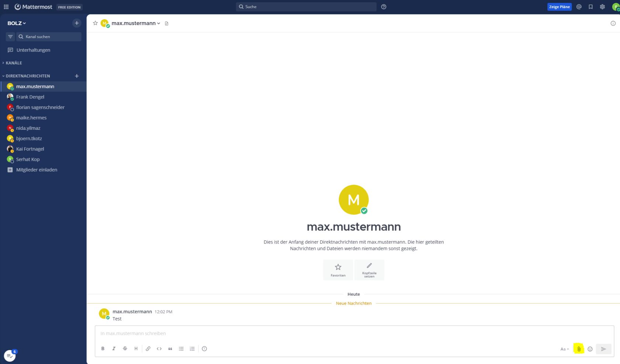Open the product switcher grid menu
620x364 pixels.
point(6,7)
